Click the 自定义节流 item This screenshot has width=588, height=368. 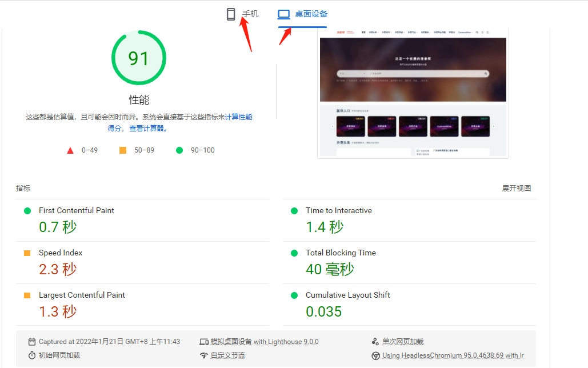point(227,355)
